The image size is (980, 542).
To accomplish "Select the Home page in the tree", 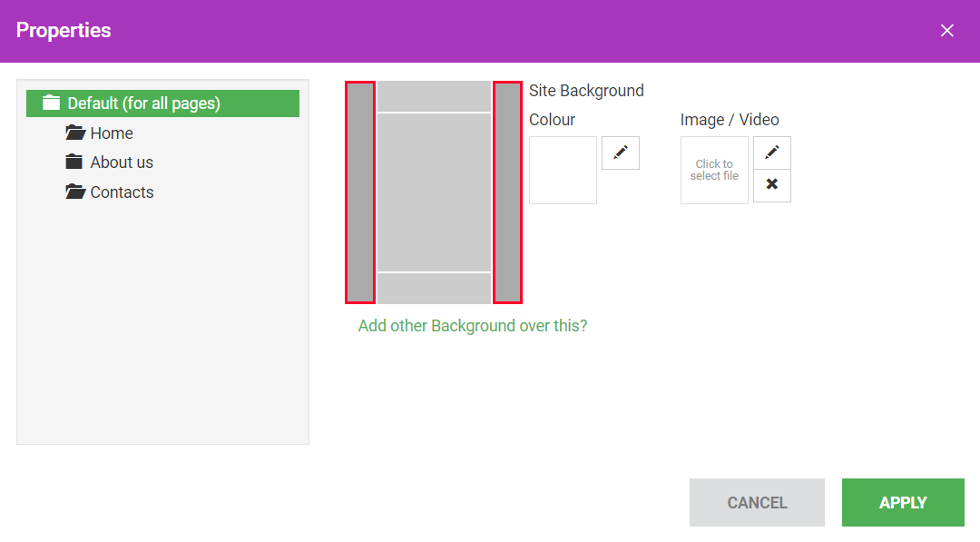I will (112, 133).
